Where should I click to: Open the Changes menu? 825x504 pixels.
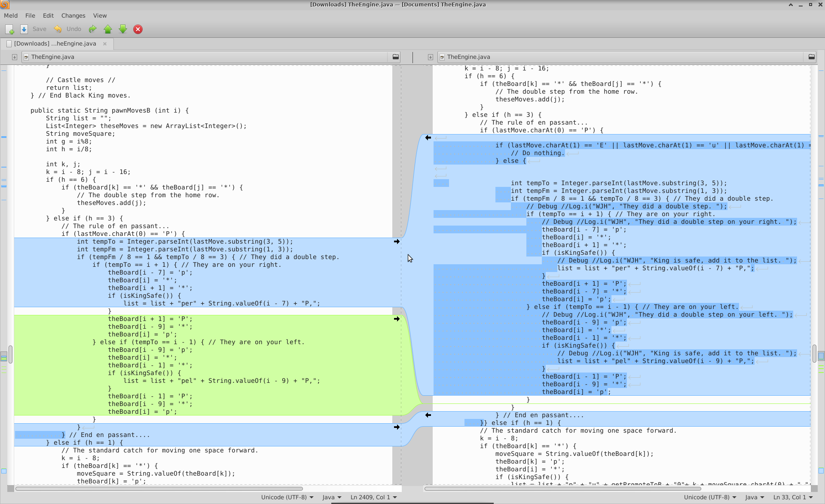73,15
